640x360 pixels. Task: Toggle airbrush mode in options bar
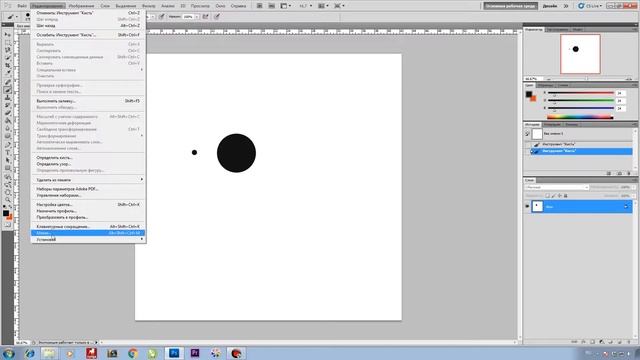tap(204, 17)
